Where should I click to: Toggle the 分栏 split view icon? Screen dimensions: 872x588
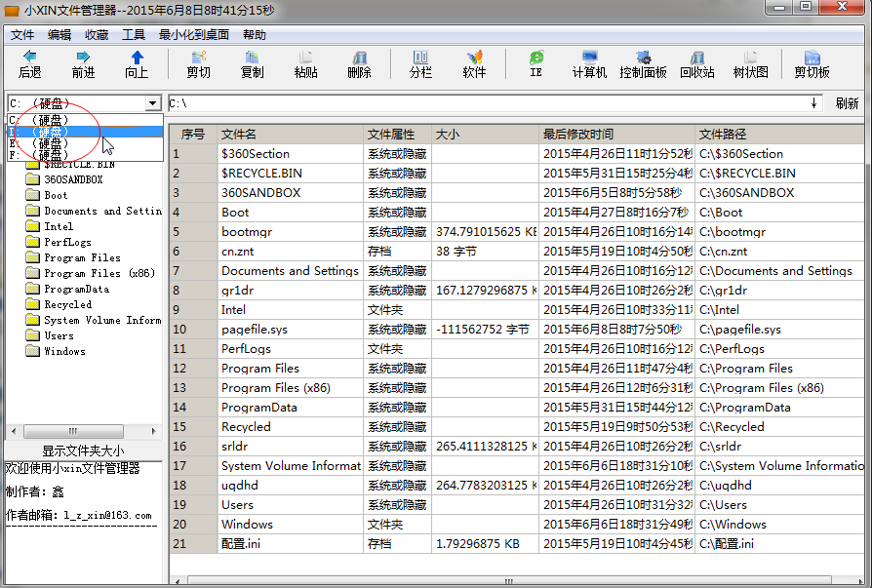point(420,57)
